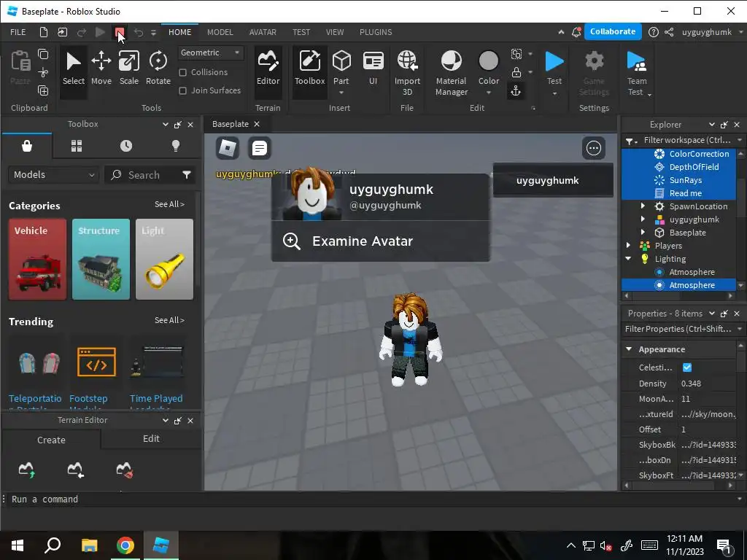The image size is (747, 560).
Task: Open Windows Start menu
Action: pos(18,545)
